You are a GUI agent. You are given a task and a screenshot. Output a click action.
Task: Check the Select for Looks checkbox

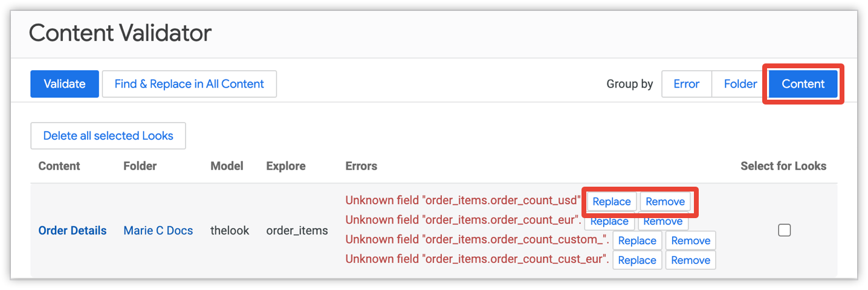click(784, 230)
